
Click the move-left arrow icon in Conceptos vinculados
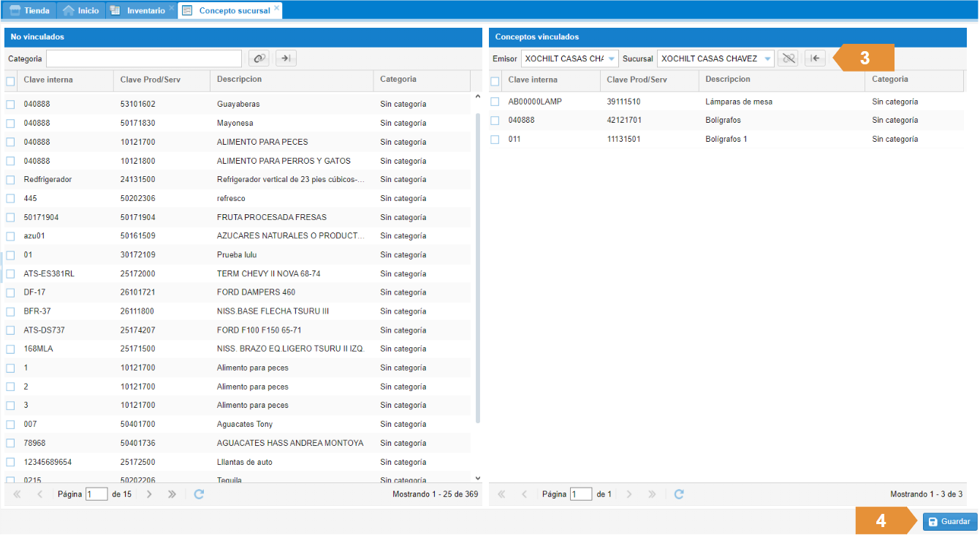(x=815, y=58)
